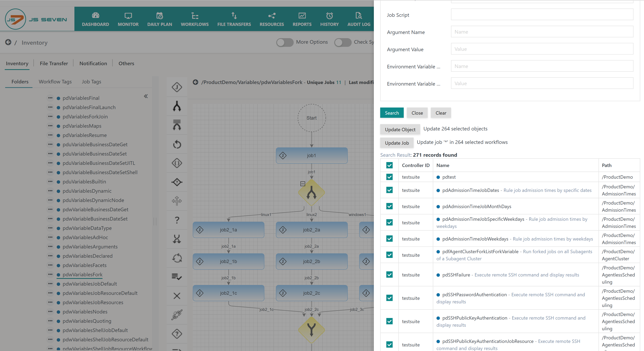Uncheck the pdAdmissionTimeJobMonthDays row checkbox
644x351 pixels.
(389, 207)
